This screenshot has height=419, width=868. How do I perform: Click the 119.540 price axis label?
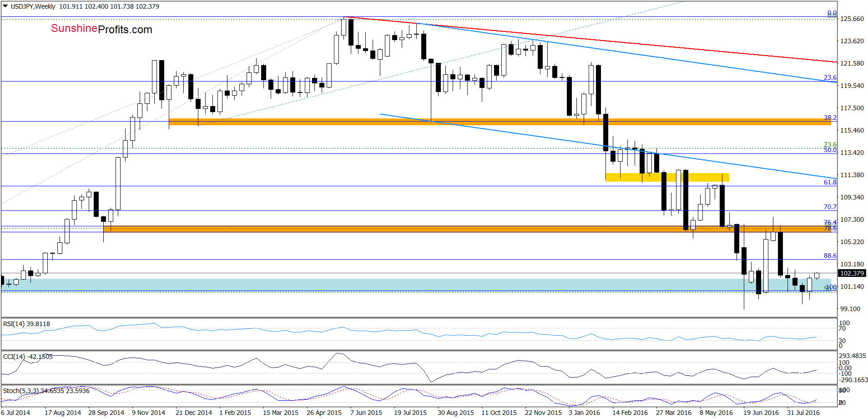point(852,86)
